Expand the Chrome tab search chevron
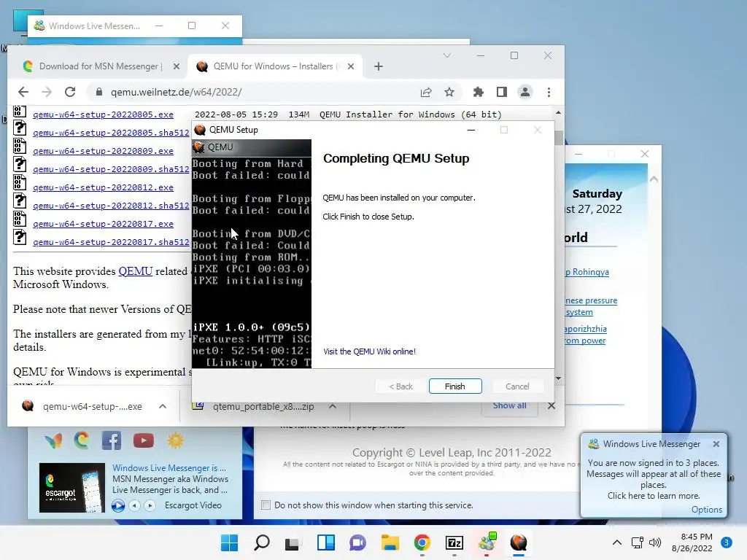The height and width of the screenshot is (560, 747). pos(447,55)
